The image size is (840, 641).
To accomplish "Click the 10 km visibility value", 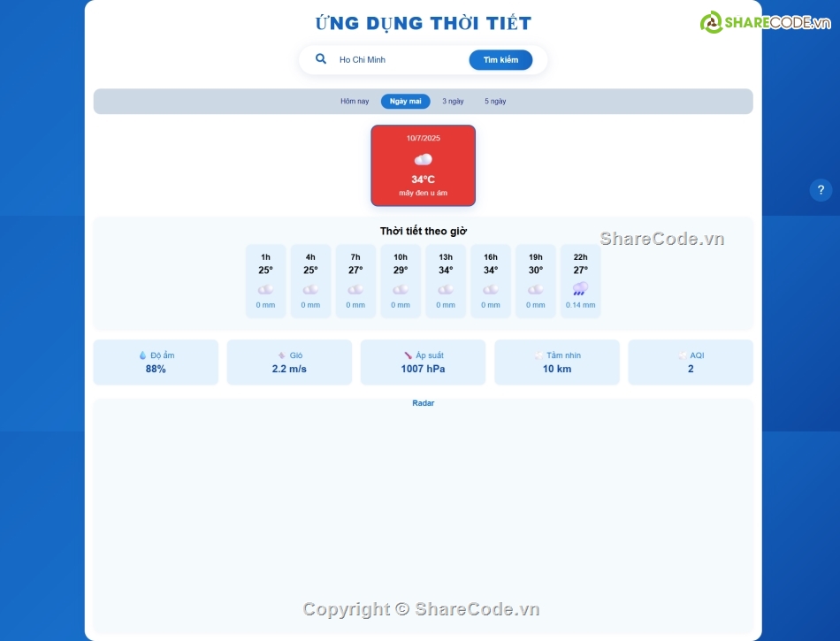I will click(x=557, y=369).
